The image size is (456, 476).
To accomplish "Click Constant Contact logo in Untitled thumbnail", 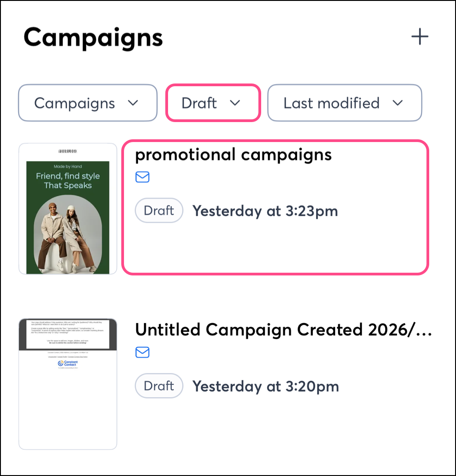I will pyautogui.click(x=68, y=363).
